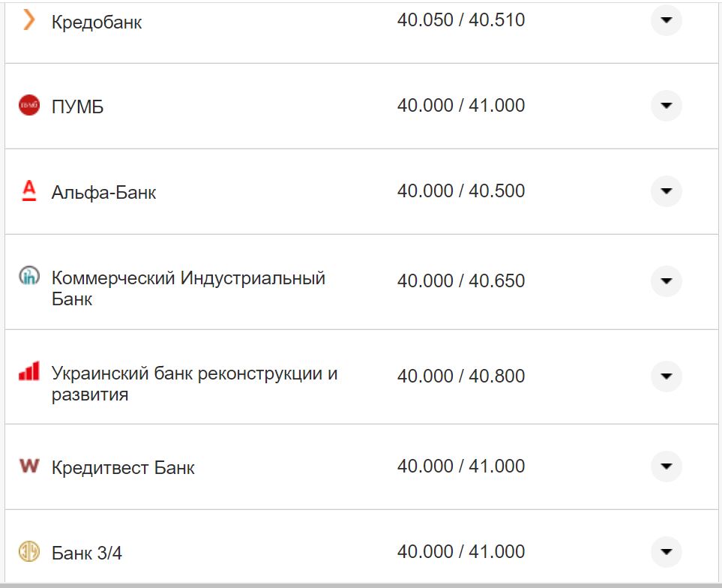Click the golden Банк 3/4 emblem
The width and height of the screenshot is (722, 588).
click(x=29, y=551)
